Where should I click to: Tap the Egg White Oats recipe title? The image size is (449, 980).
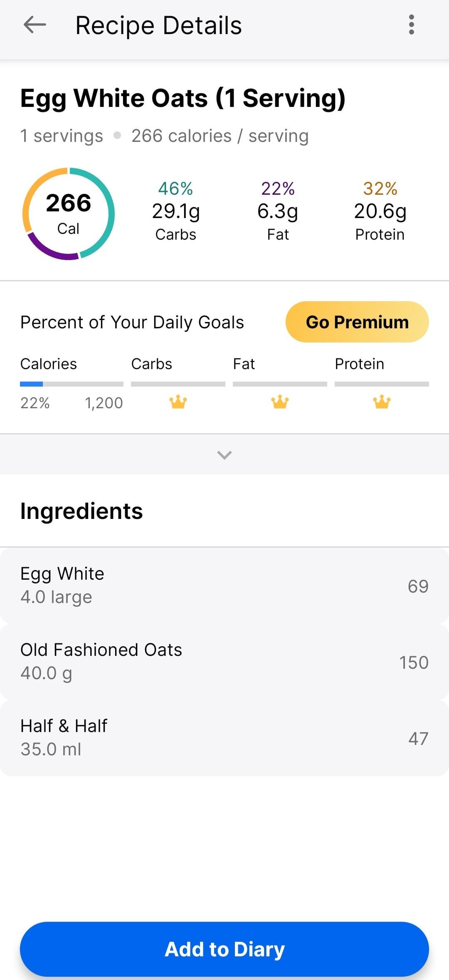[183, 99]
